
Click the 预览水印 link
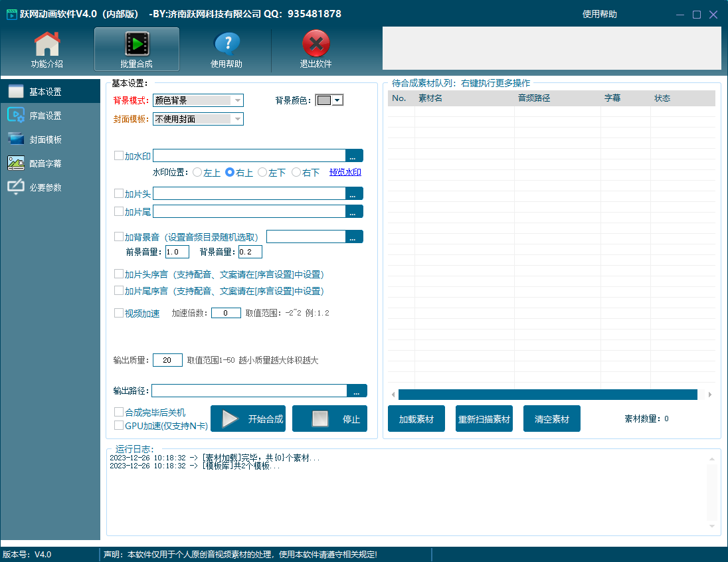pos(345,172)
